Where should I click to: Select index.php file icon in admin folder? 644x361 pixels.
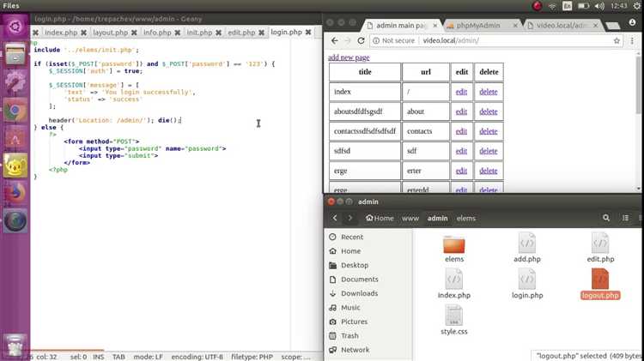click(454, 280)
